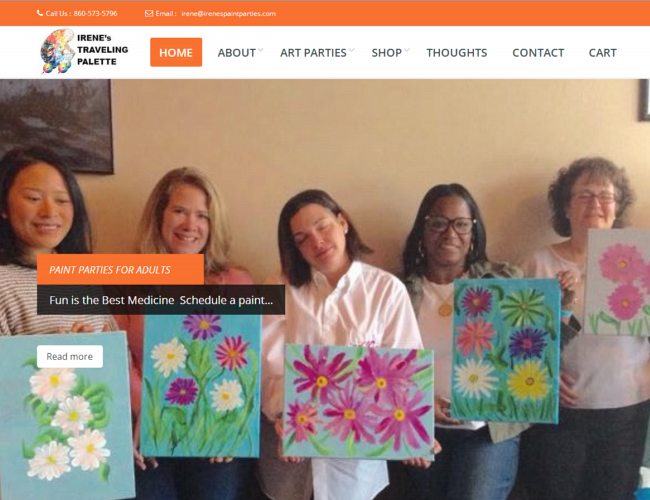The height and width of the screenshot is (500, 650).
Task: Expand the Art Parties dropdown arrow
Action: (352, 50)
